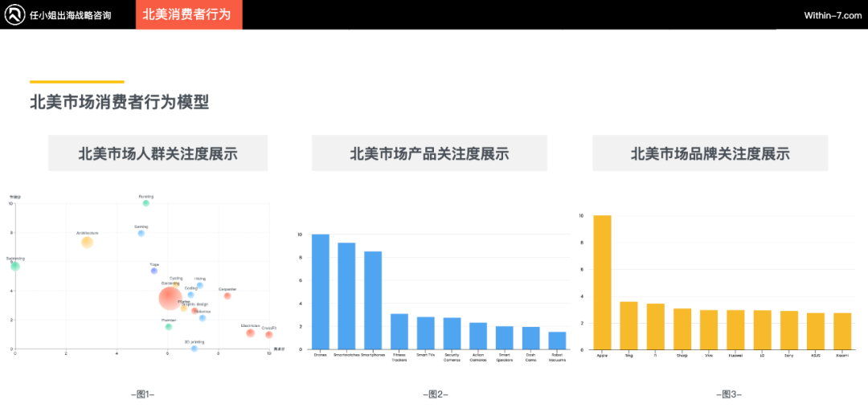Click the round logo icon in the header

(14, 14)
